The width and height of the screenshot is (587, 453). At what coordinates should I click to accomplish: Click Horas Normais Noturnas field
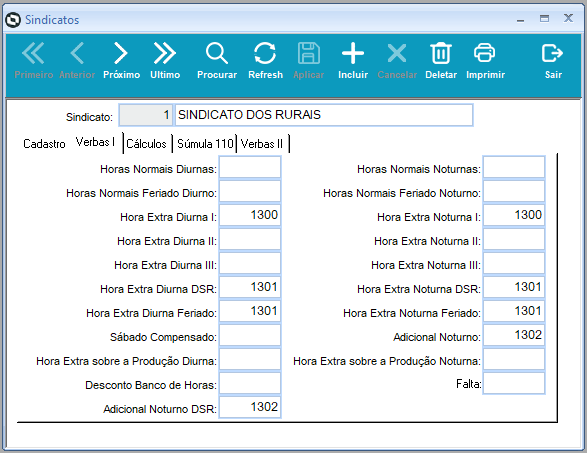coord(514,167)
